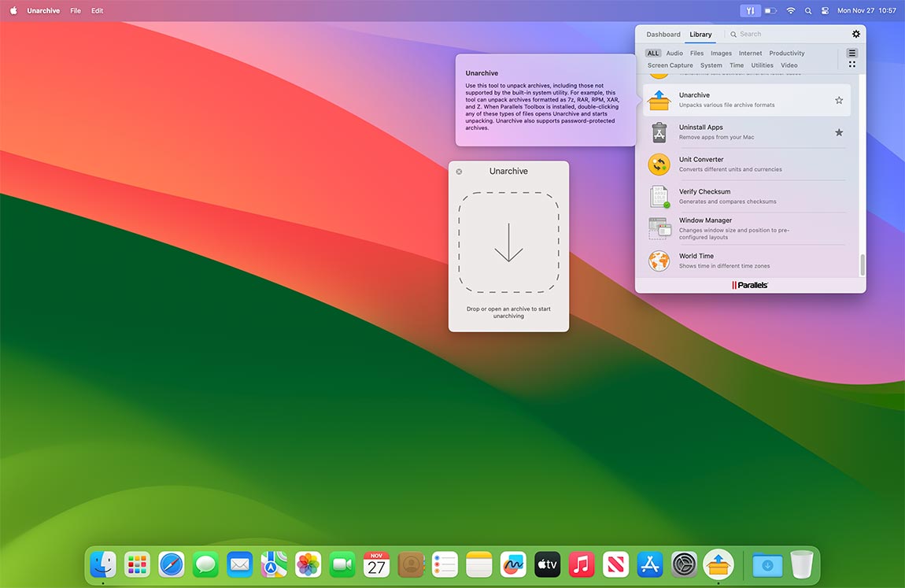Select the list view layout button
Screen dimensions: 905x588
851,54
